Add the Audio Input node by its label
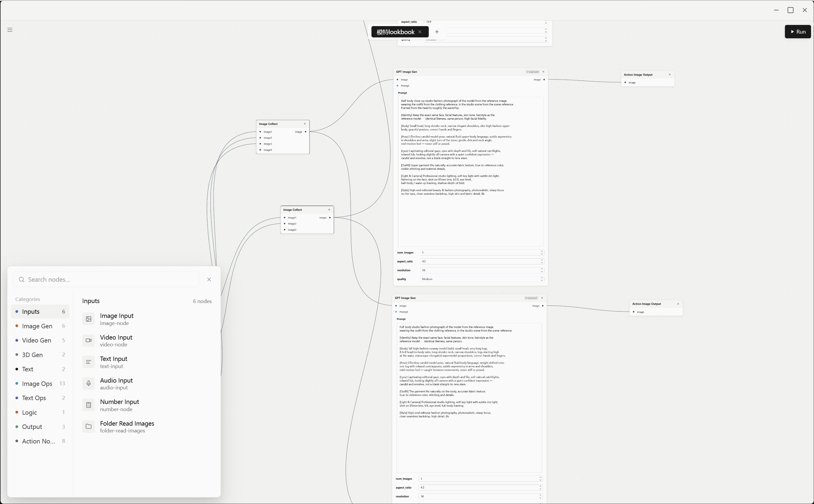Viewport: 814px width, 504px height. [x=116, y=380]
